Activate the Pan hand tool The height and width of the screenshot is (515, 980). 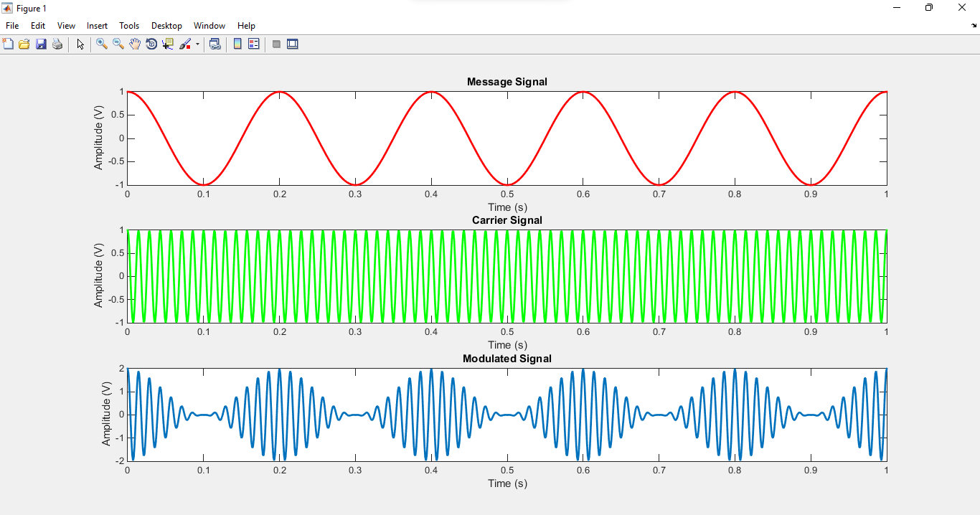click(x=135, y=44)
